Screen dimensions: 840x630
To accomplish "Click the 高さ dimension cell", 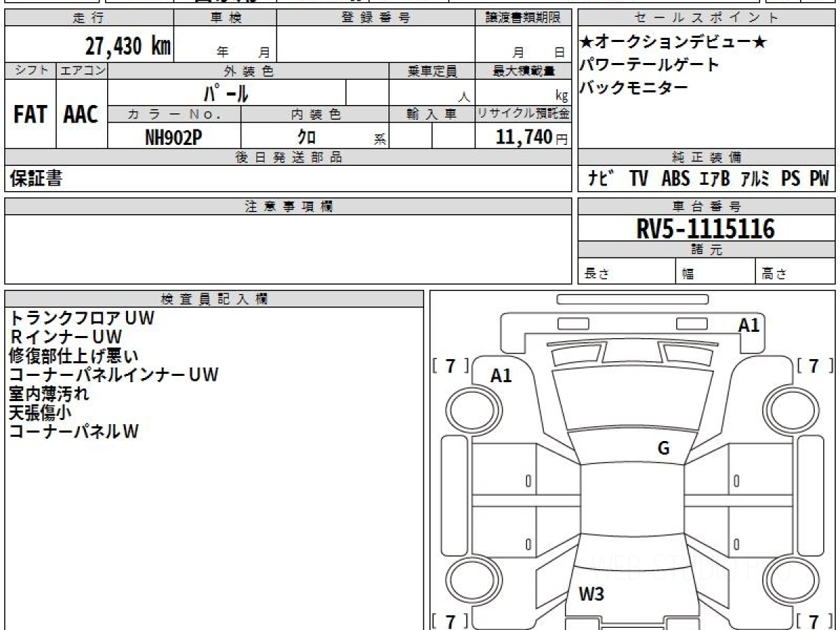I will click(x=796, y=272).
